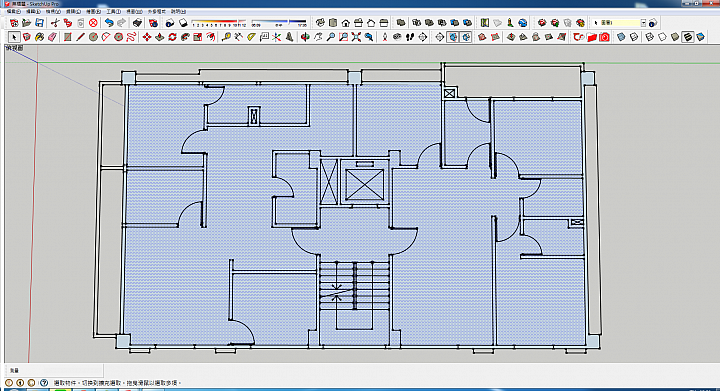Adjust the shadow date month slider
Image resolution: width=720 pixels, height=391 pixels.
coord(219,22)
